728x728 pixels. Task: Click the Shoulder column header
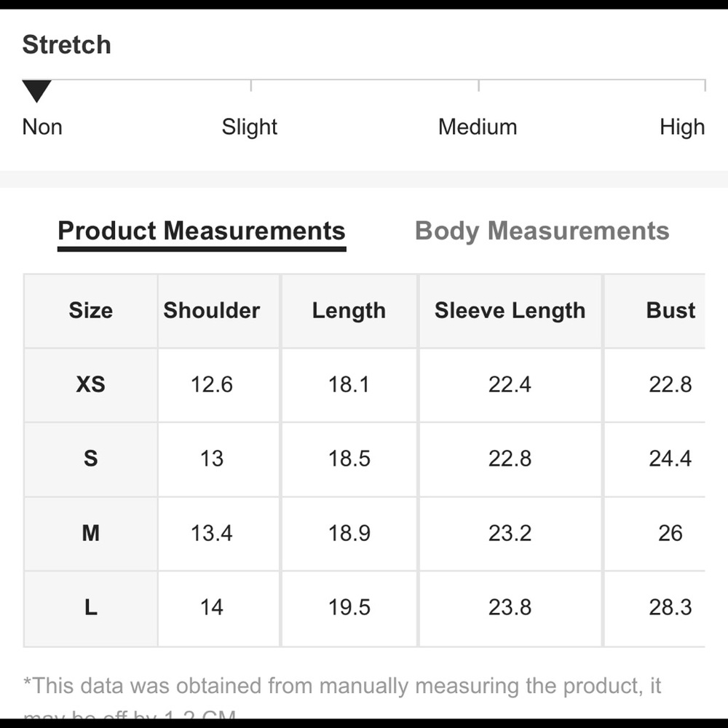[212, 310]
